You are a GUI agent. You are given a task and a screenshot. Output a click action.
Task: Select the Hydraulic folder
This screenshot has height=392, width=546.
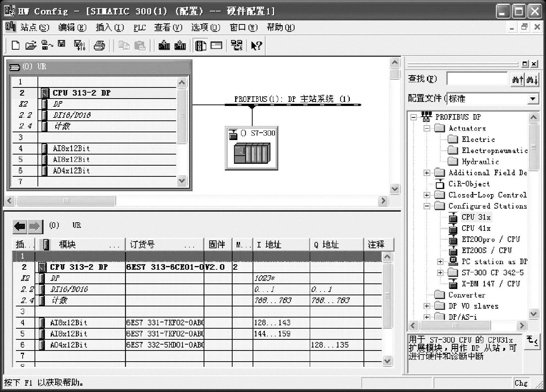click(x=480, y=162)
